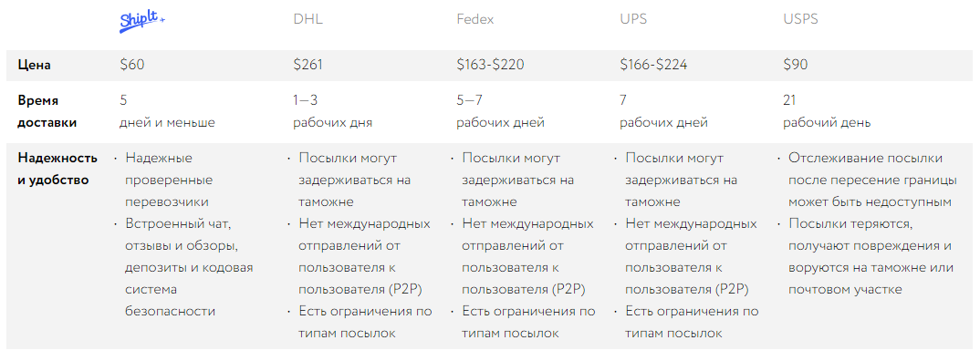Click 'Отслеживание посылки' bullet under USPS

tap(872, 180)
